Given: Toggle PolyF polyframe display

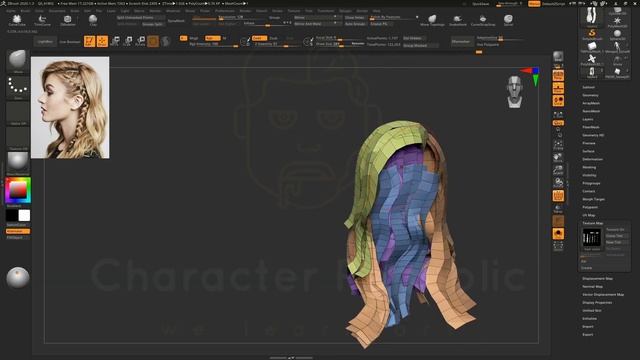Looking at the screenshot, I should point(558,196).
